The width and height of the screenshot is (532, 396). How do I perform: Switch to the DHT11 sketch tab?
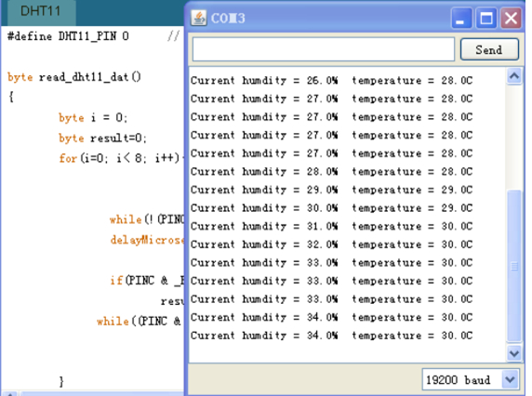[41, 11]
